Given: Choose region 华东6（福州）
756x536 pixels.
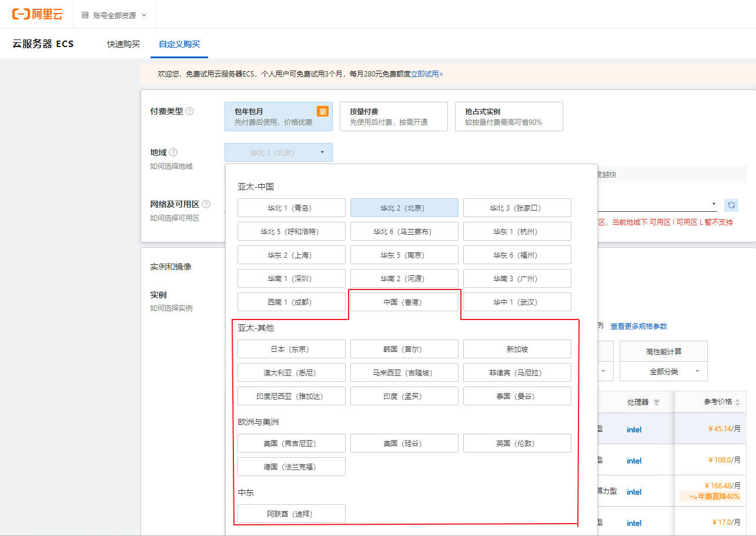Looking at the screenshot, I should tap(517, 255).
